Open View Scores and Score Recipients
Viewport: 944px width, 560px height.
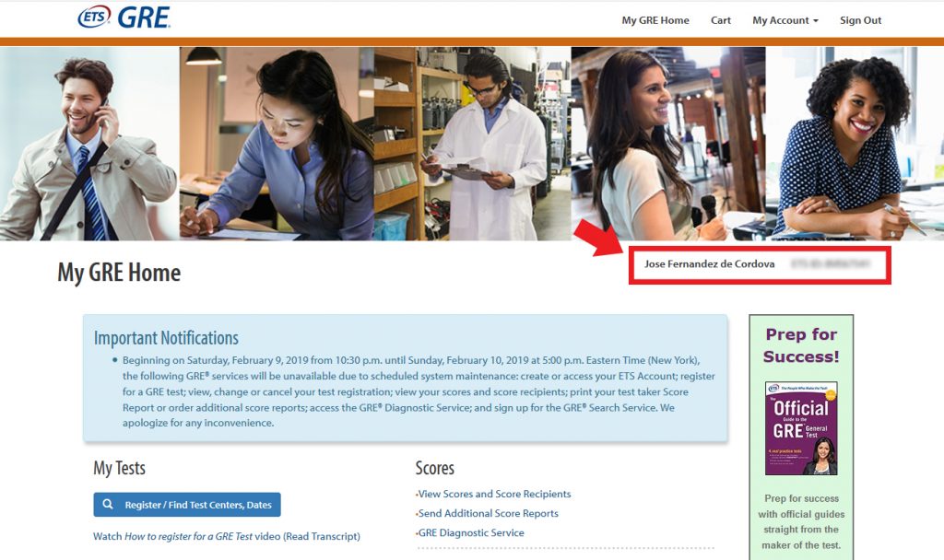(x=494, y=494)
